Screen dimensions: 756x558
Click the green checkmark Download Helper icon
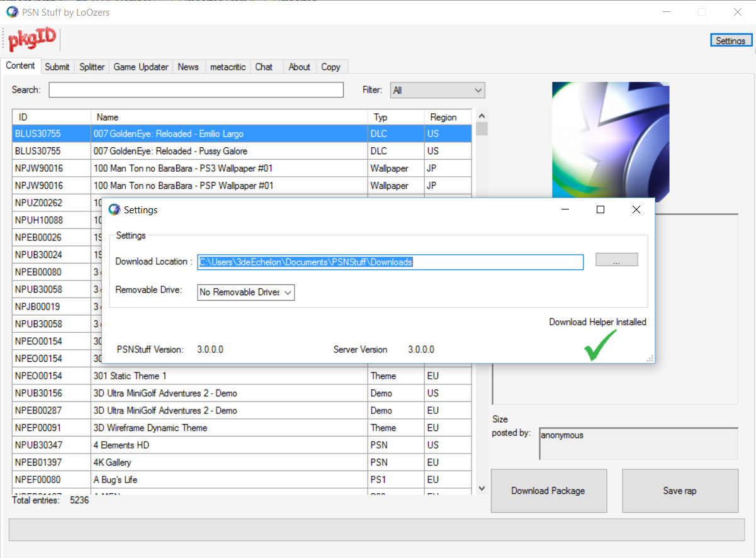[x=599, y=345]
